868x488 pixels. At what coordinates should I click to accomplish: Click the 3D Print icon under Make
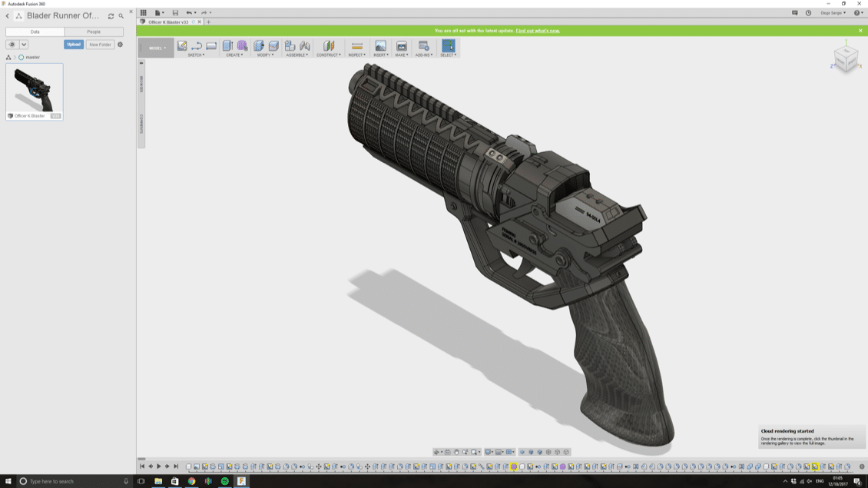pos(401,46)
